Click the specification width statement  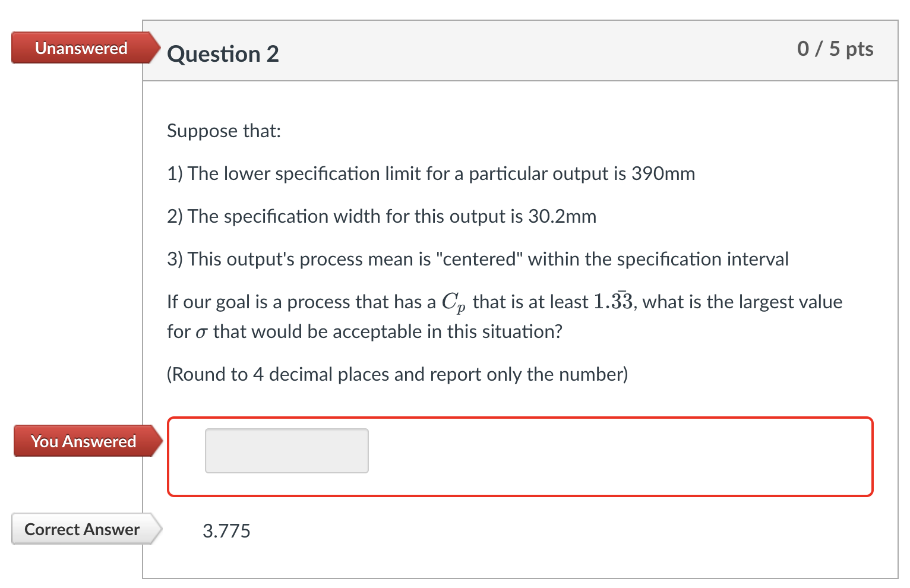(x=381, y=216)
